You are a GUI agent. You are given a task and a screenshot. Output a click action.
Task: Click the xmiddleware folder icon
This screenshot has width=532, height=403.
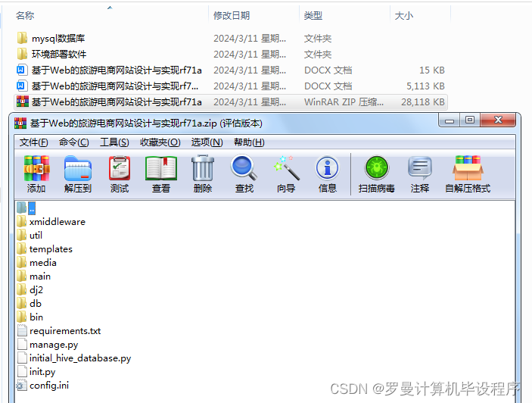click(x=21, y=221)
